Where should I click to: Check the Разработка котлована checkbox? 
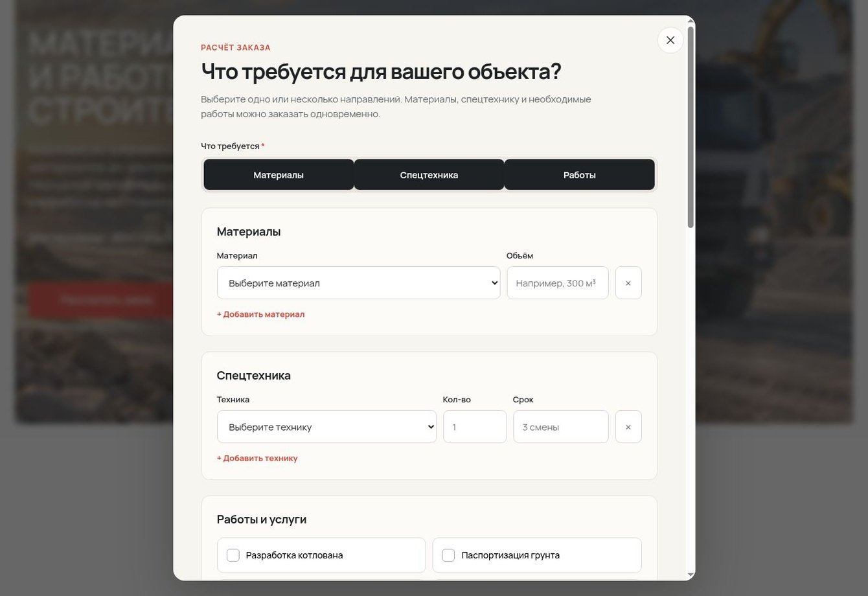(x=233, y=555)
